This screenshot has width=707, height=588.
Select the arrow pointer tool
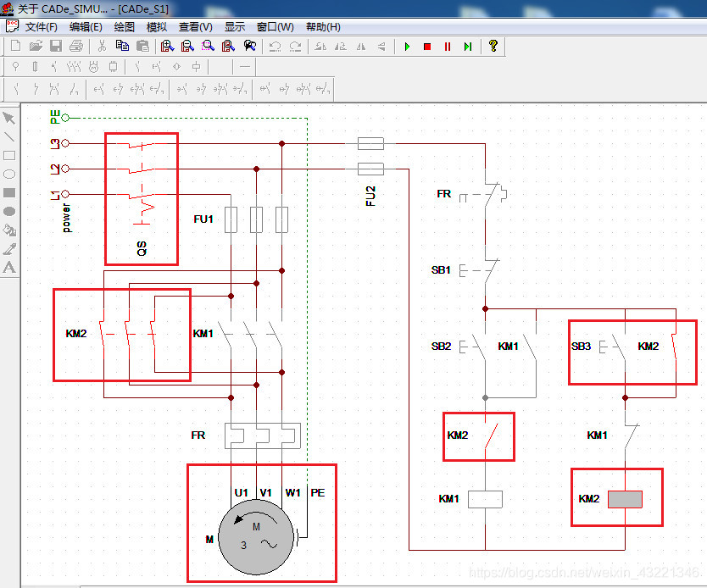click(x=9, y=118)
